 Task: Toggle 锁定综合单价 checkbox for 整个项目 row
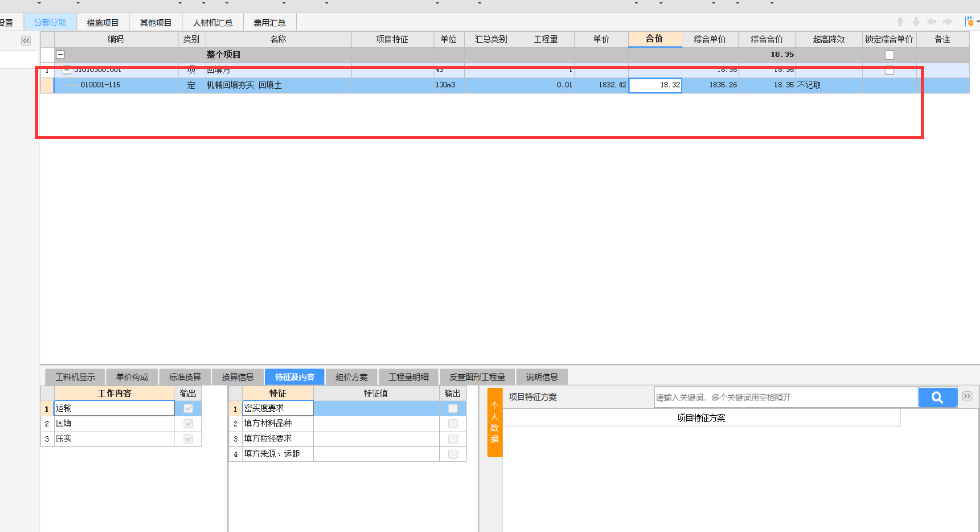coord(889,55)
